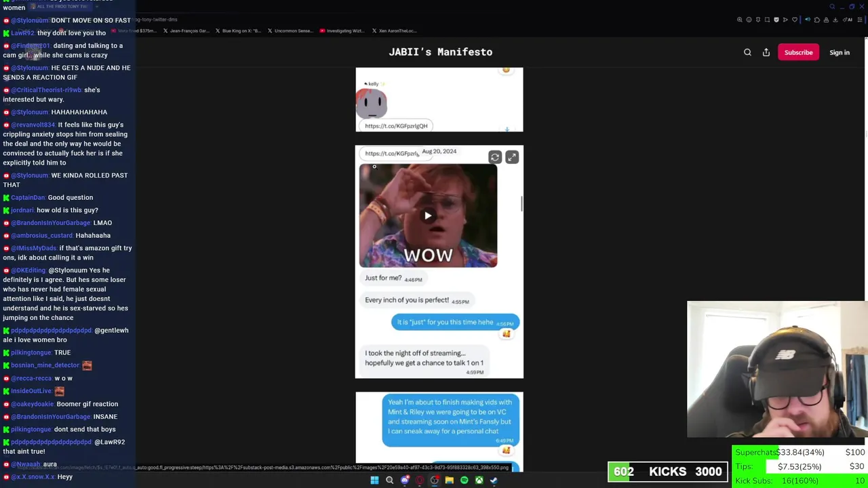Open Steam from the taskbar

[494, 481]
